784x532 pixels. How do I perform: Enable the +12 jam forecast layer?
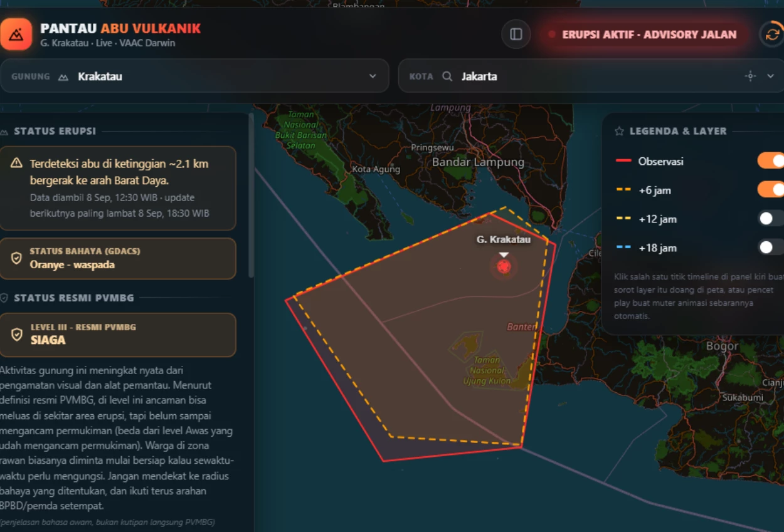(771, 219)
